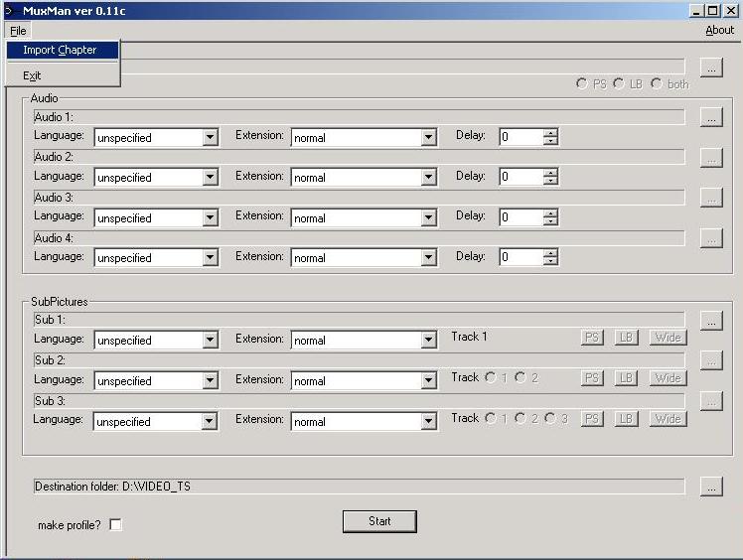
Task: Decrease Audio 2 Delay with down arrow
Action: coord(550,182)
